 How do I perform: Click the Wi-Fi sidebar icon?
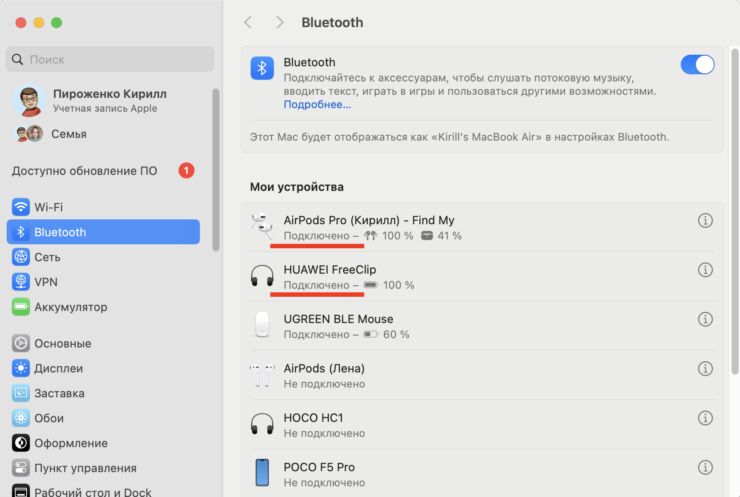pos(21,207)
